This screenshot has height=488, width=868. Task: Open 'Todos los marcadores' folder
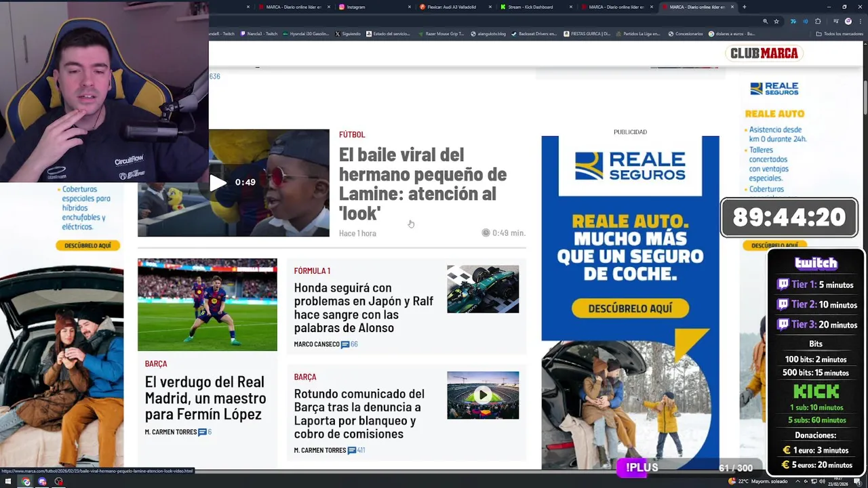[x=840, y=33]
